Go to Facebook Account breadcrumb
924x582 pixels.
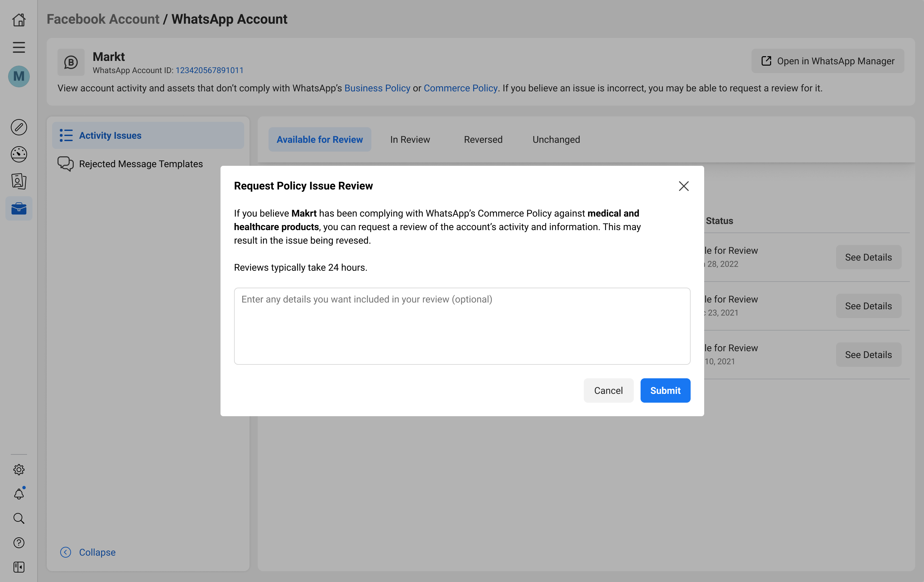tap(103, 19)
